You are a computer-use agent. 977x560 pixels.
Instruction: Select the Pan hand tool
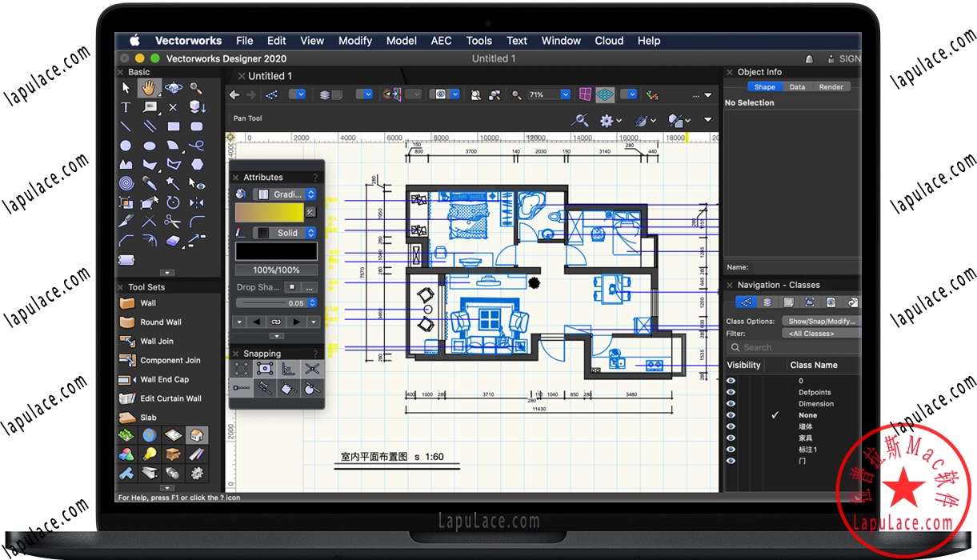[149, 88]
